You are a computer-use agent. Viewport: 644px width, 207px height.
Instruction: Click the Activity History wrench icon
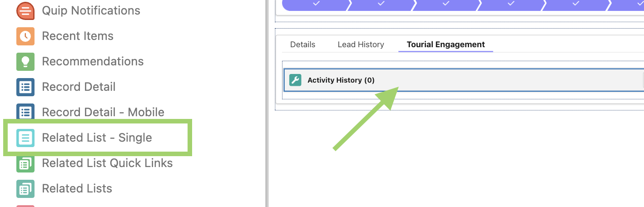[x=295, y=80]
